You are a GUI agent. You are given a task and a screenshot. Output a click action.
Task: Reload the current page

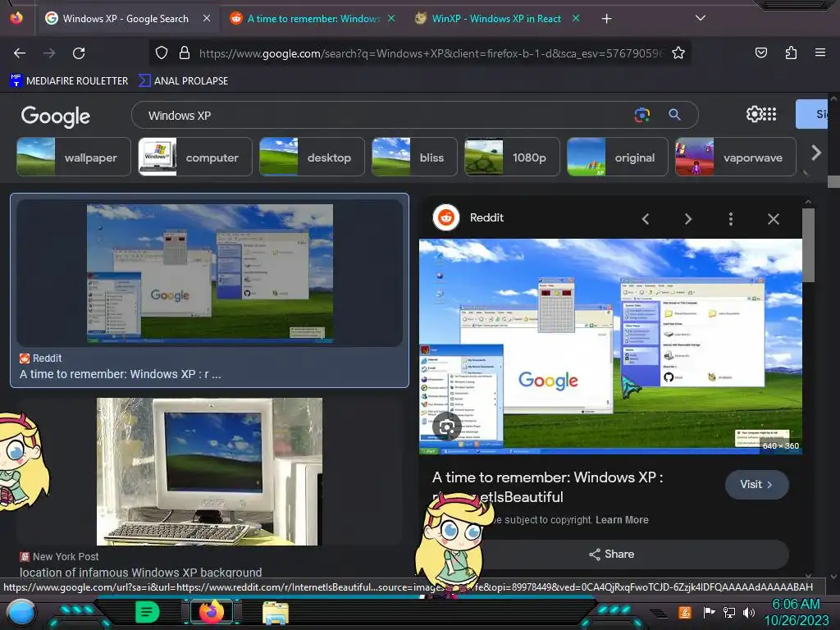coord(79,53)
